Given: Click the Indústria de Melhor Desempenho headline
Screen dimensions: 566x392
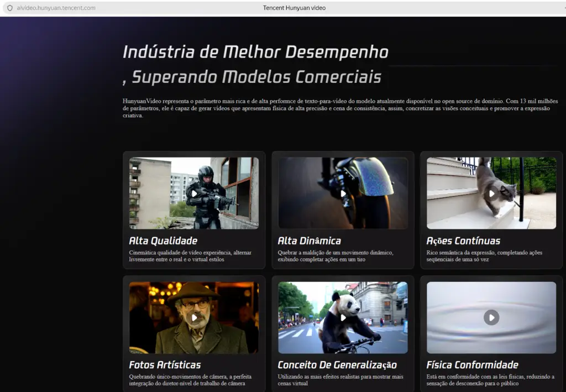Looking at the screenshot, I should 255,53.
